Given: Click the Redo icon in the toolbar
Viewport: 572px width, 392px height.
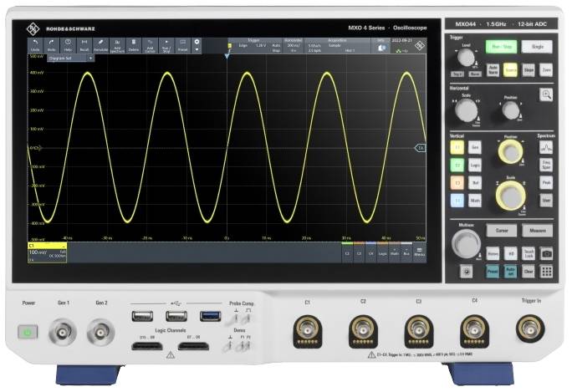Looking at the screenshot, I should point(52,43).
